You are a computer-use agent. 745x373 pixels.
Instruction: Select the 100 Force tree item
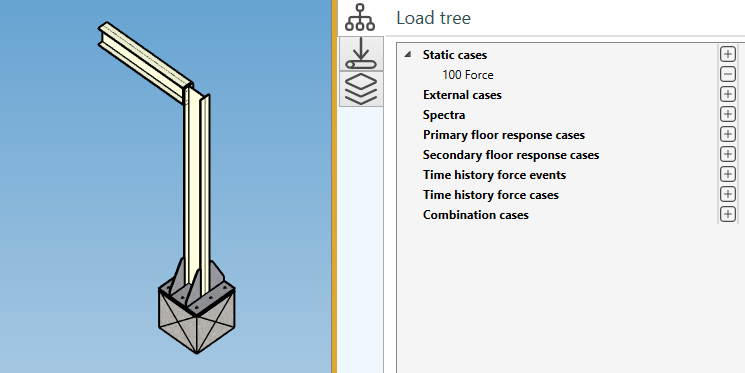tap(468, 75)
